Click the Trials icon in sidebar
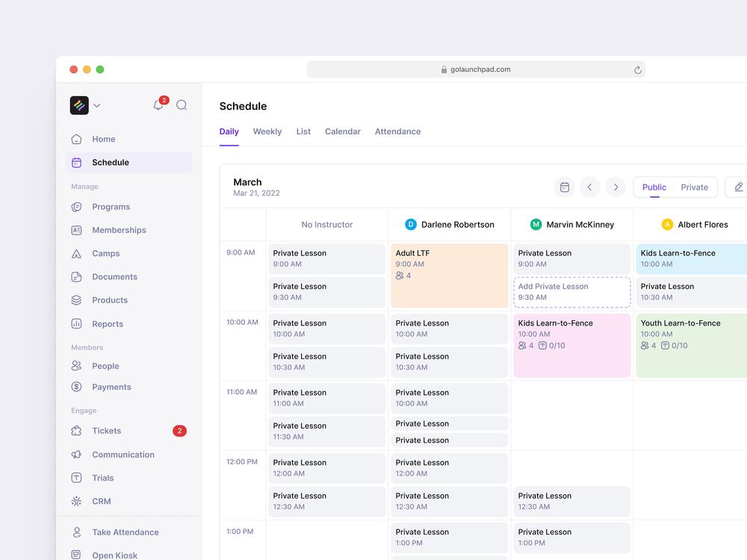This screenshot has height=560, width=747. click(76, 478)
